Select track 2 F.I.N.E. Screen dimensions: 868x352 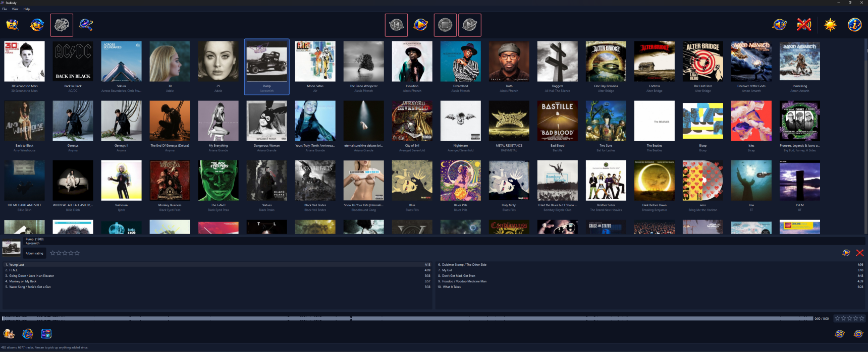218,270
